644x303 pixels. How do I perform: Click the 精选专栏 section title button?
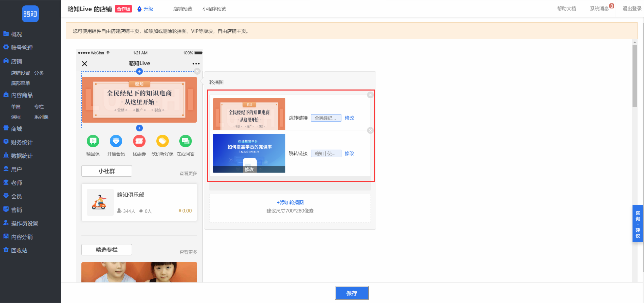(x=107, y=250)
